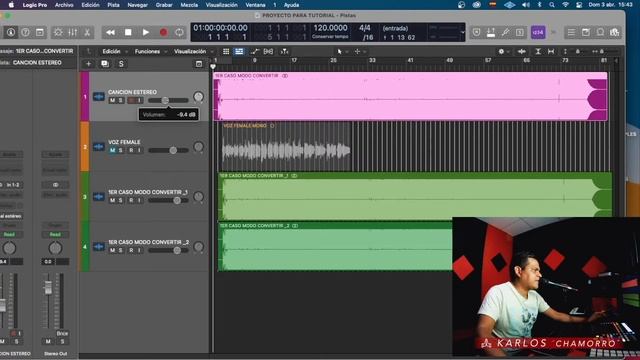This screenshot has height=360, width=640.
Task: Mute the 1ER CASO MODO CONVERTIR _1 track
Action: 112,200
